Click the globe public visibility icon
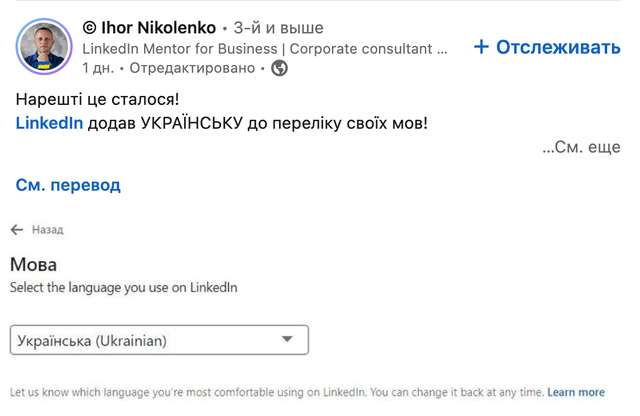 pos(280,68)
